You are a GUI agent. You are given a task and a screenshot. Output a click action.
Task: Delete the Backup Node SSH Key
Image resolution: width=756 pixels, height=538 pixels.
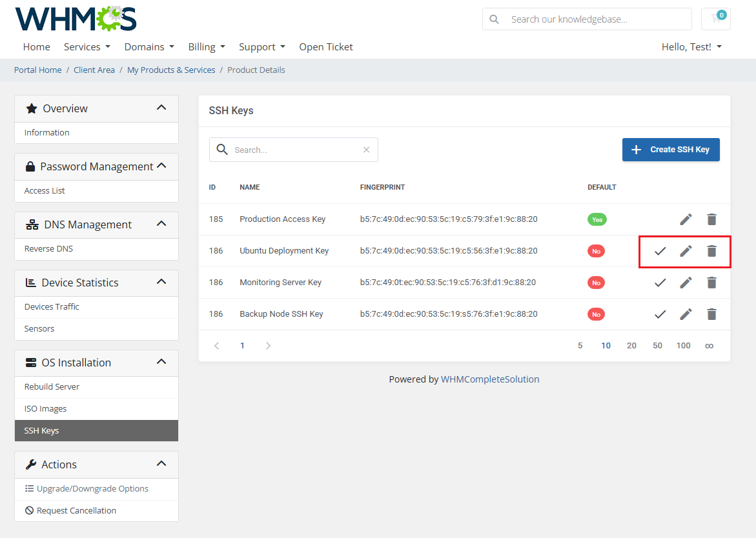[711, 315]
